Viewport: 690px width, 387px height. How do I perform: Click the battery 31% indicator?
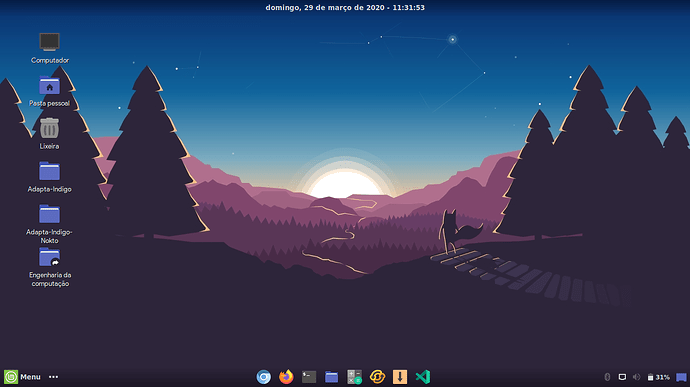658,377
